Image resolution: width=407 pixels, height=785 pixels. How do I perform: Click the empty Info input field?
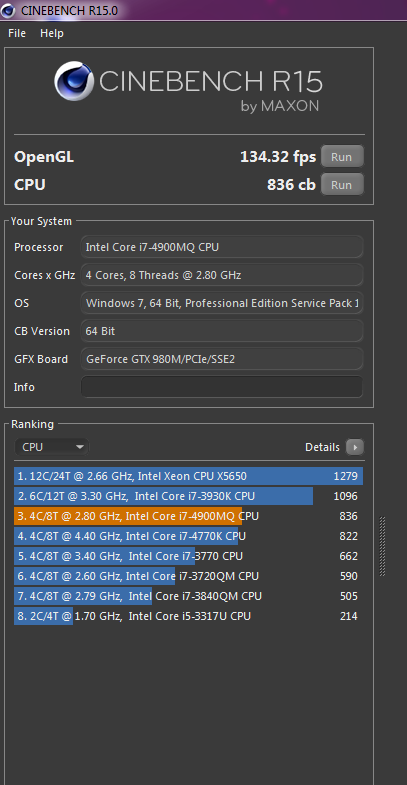222,387
